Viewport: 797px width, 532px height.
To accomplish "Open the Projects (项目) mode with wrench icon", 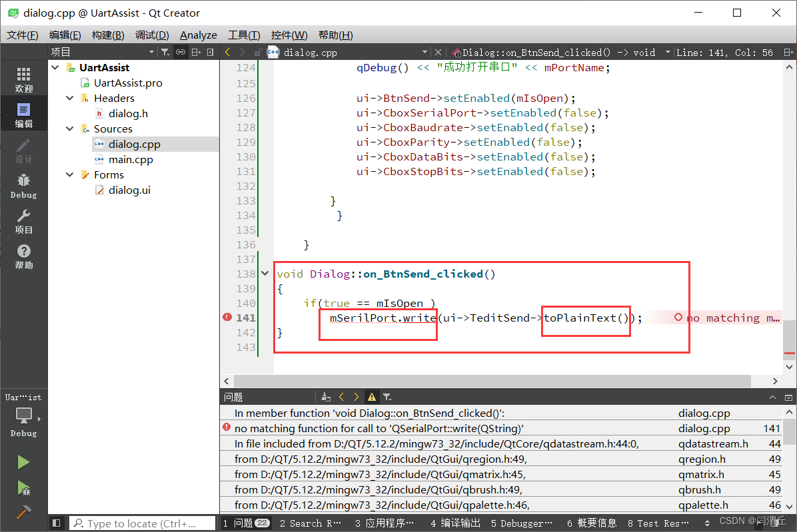I will 23,221.
